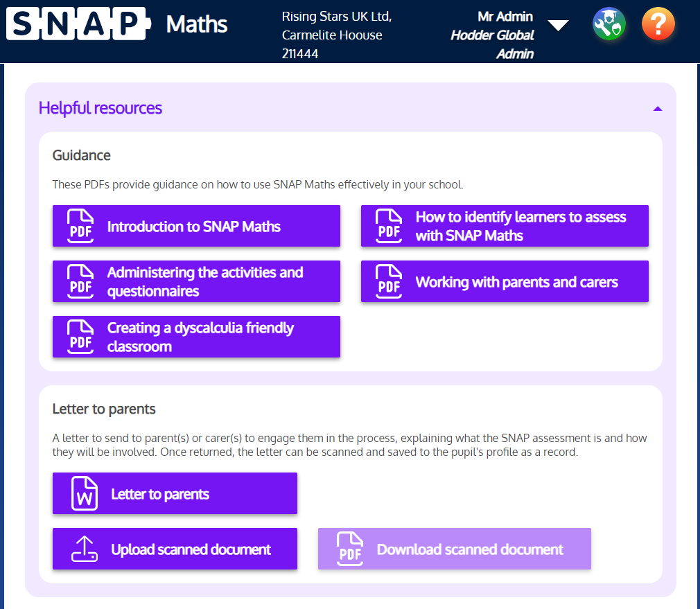
Task: Click Word document icon on Letter to parents
Action: pos(85,494)
